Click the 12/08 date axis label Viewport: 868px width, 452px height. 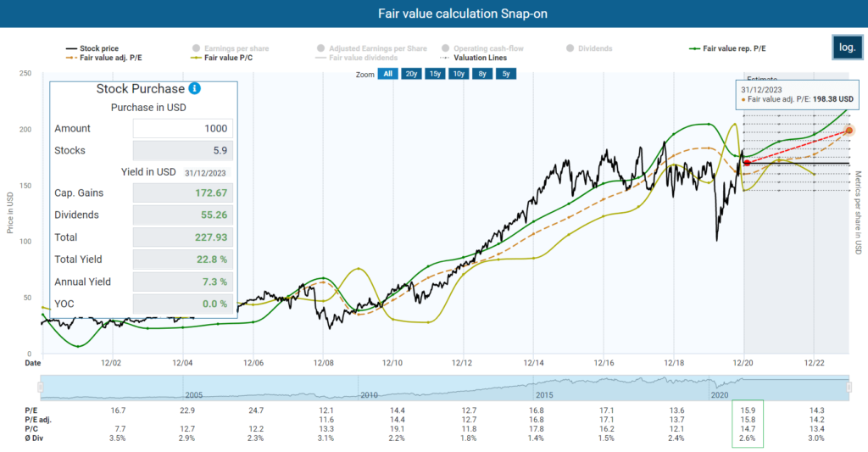click(x=323, y=363)
